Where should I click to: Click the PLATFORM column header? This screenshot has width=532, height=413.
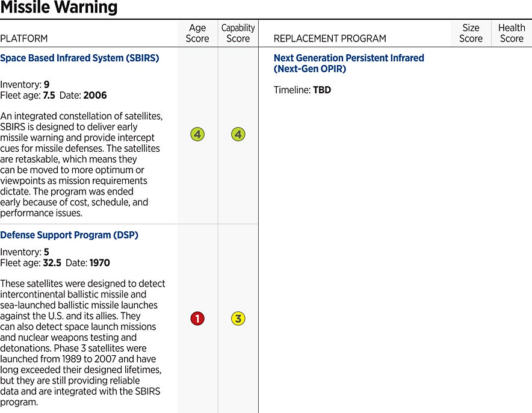point(24,39)
